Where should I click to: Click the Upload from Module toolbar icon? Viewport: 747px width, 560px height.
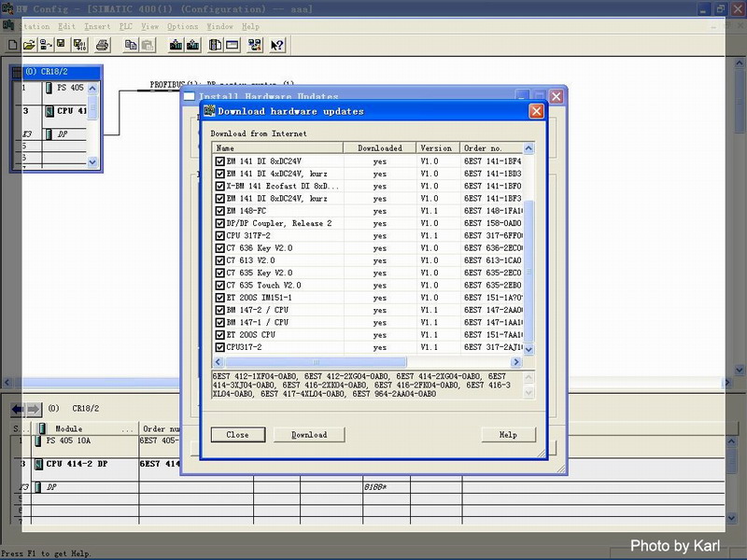point(193,45)
